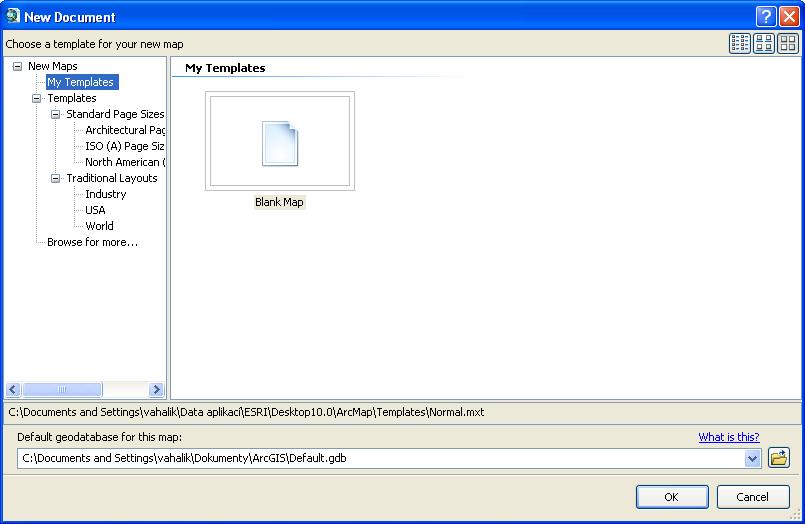The height and width of the screenshot is (524, 805).
Task: Collapse the Templates tree node
Action: coord(36,98)
